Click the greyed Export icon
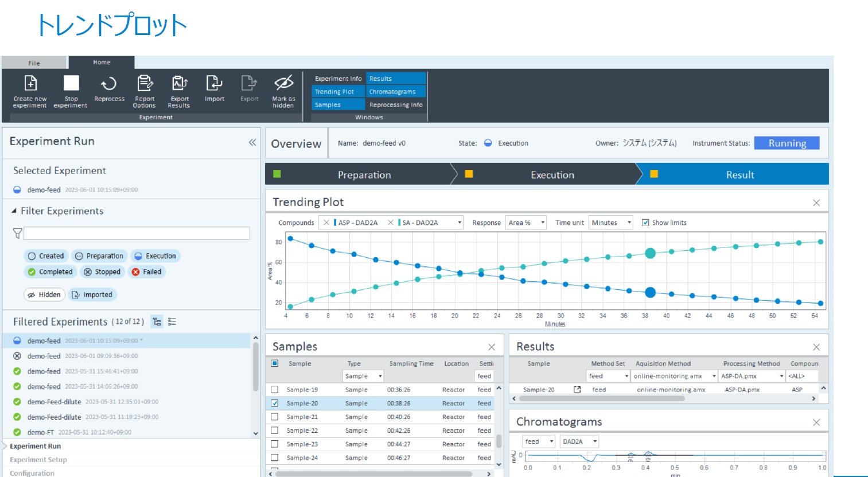Image resolution: width=868 pixels, height=477 pixels. coord(249,83)
